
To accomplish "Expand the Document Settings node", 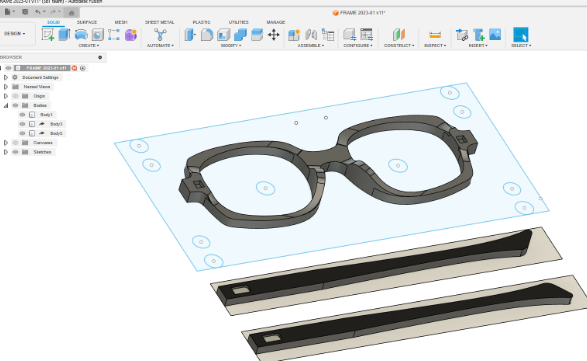I will pos(6,78).
